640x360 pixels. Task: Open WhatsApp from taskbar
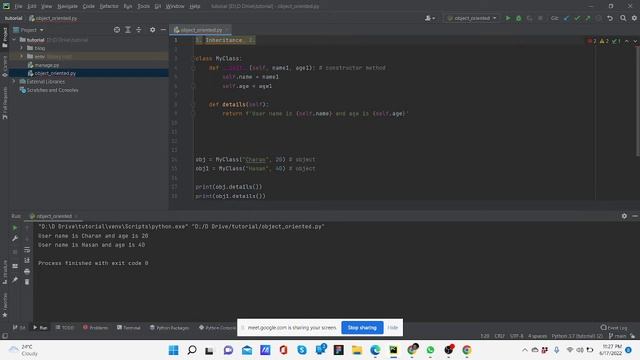430,350
